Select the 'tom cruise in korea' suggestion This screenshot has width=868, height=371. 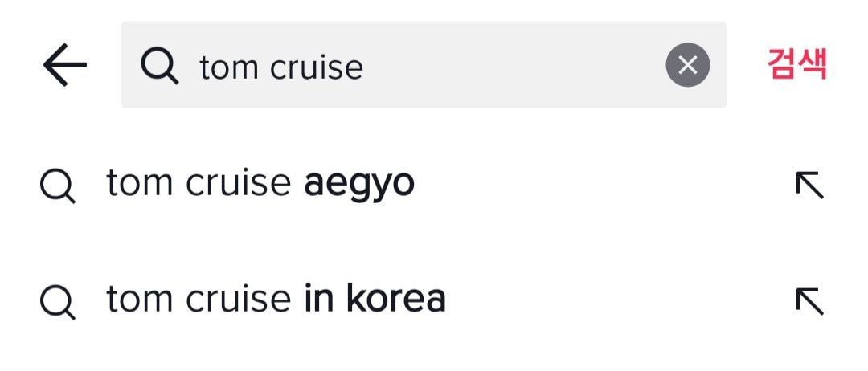(x=276, y=300)
